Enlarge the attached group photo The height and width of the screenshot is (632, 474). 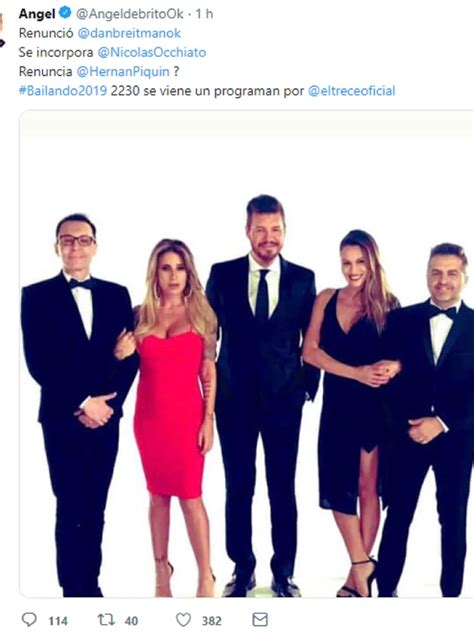(247, 353)
